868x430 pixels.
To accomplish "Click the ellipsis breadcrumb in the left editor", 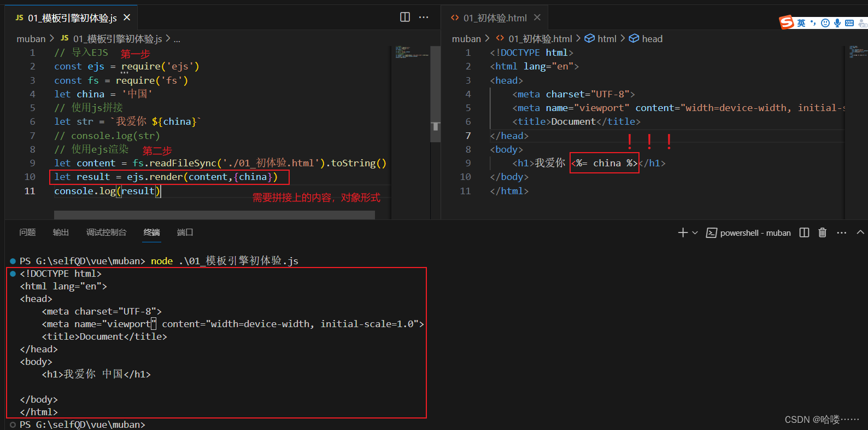I will (x=177, y=38).
